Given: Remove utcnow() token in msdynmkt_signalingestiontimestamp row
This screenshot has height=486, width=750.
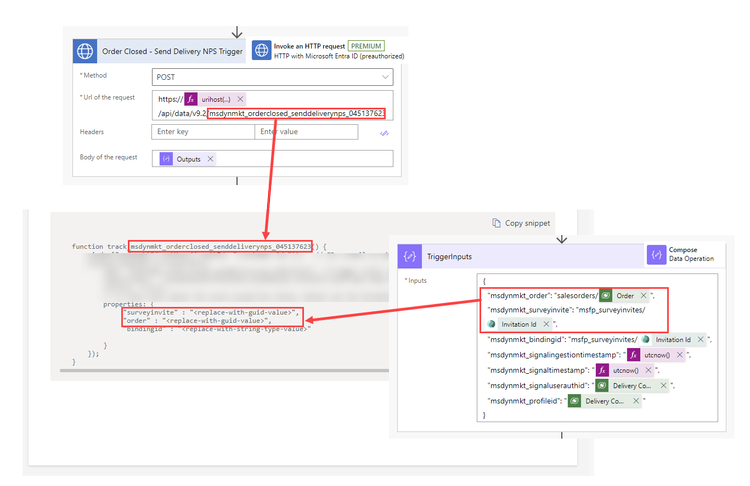Looking at the screenshot, I should (679, 355).
